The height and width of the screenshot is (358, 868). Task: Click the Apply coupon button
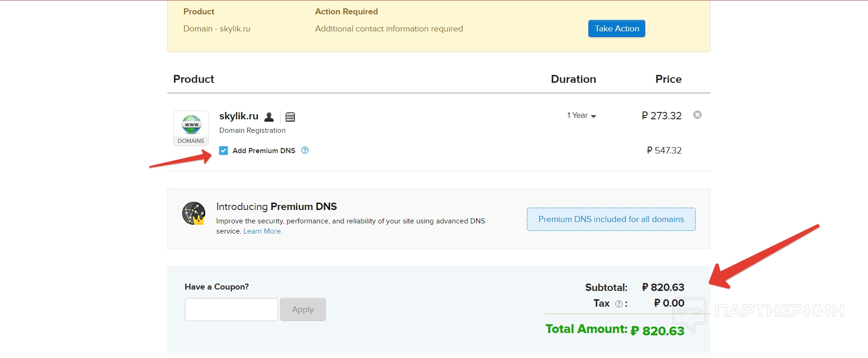coord(303,309)
